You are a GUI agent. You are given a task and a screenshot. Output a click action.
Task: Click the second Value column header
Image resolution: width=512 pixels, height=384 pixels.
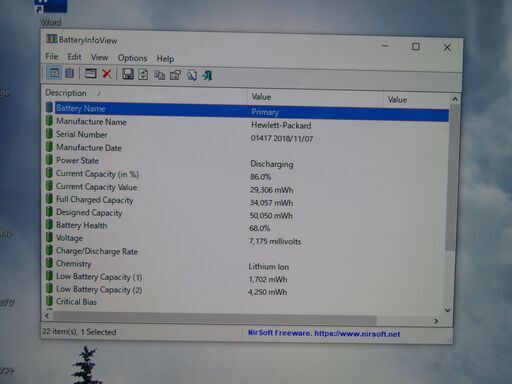[416, 100]
